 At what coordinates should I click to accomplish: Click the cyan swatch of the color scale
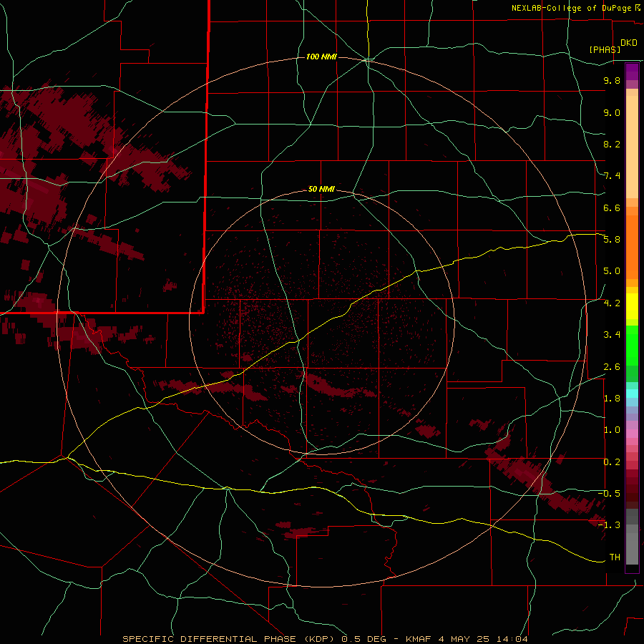tap(632, 393)
